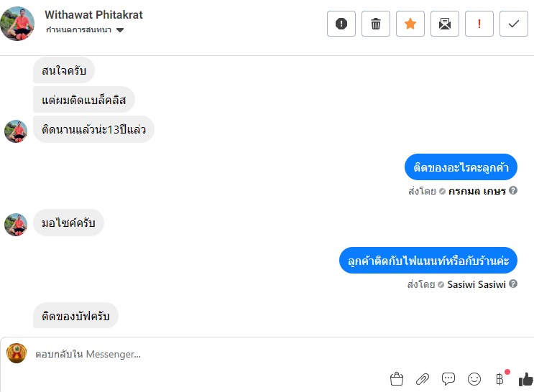This screenshot has width=534, height=392.
Task: Open the emoji picker
Action: click(x=474, y=378)
